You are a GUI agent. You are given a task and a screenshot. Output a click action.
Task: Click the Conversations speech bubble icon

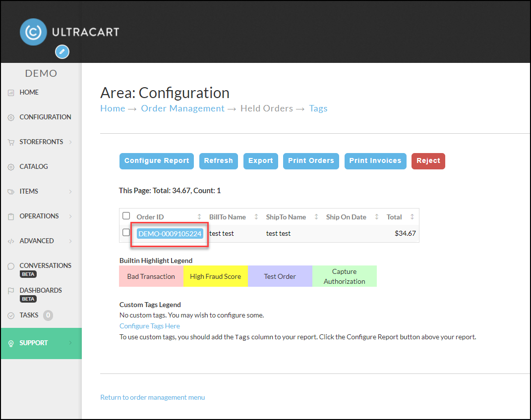point(11,266)
